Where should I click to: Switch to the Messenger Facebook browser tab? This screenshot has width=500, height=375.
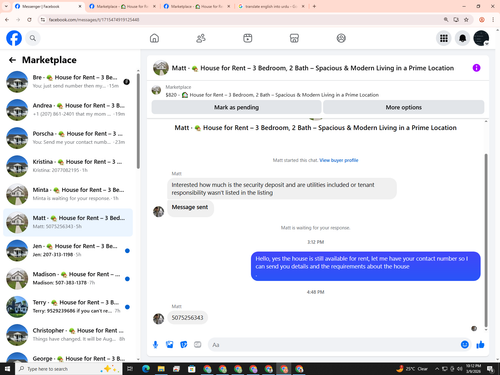(48, 6)
